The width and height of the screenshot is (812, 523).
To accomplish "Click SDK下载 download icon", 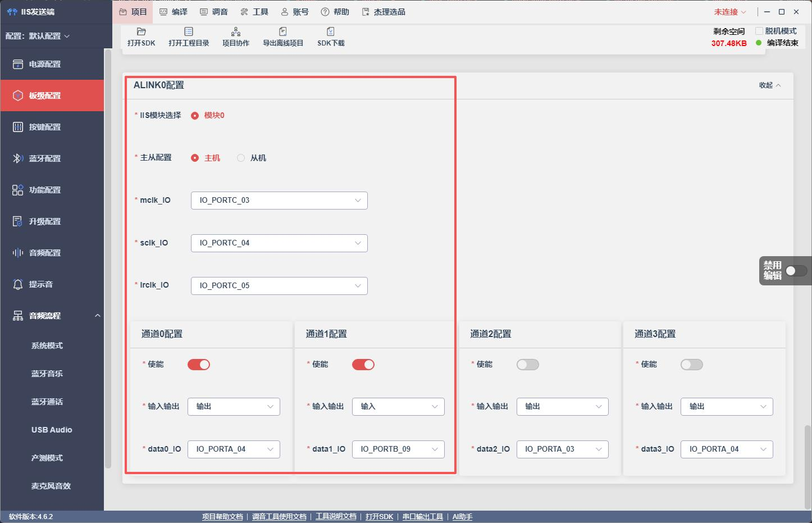I will (x=331, y=31).
